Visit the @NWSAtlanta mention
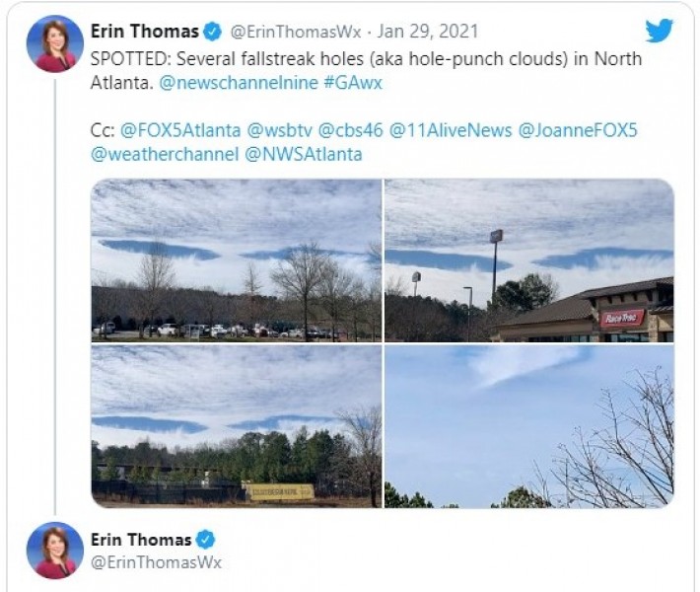 (304, 154)
